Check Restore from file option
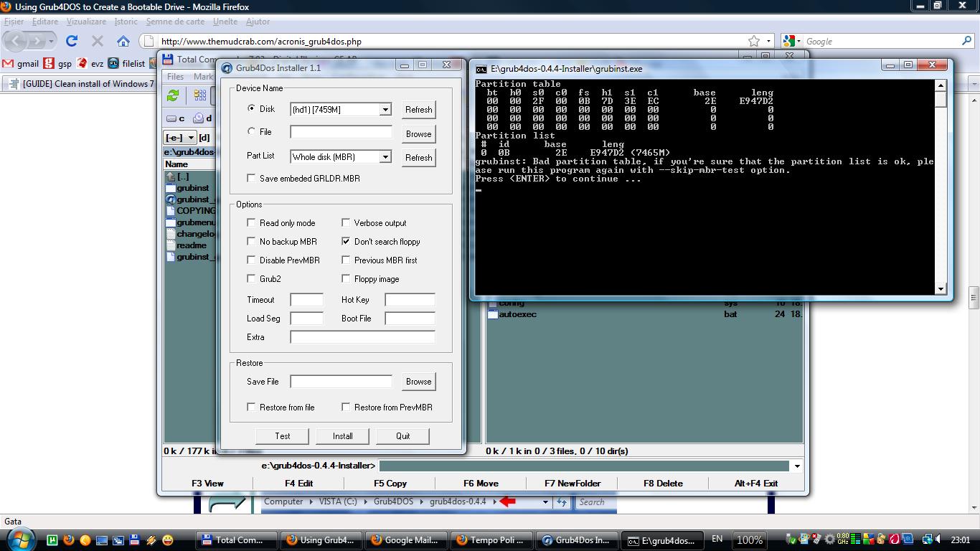980x551 pixels. 251,407
